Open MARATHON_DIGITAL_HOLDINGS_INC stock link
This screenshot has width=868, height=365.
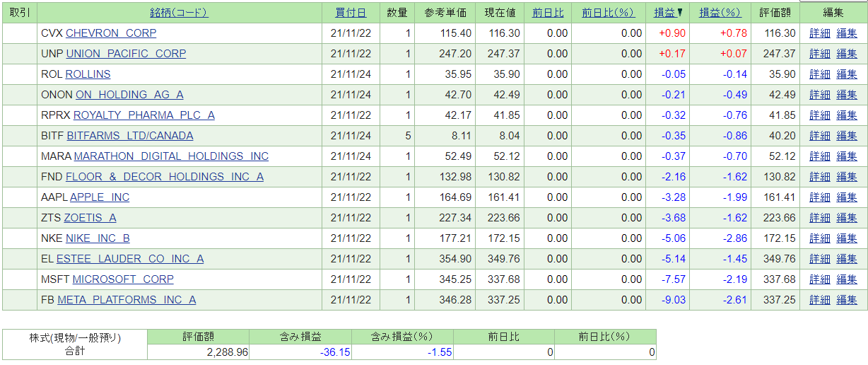(171, 156)
